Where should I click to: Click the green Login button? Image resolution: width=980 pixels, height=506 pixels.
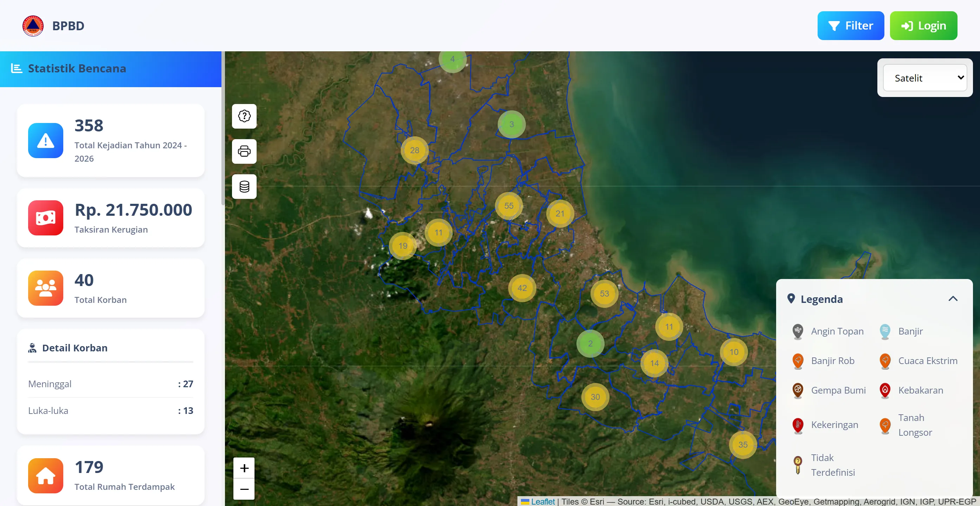(923, 26)
